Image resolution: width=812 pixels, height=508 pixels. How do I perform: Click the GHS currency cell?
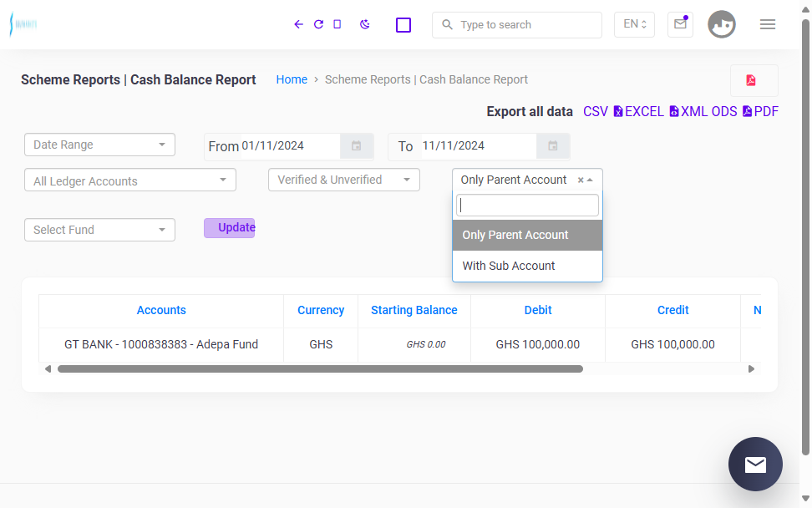click(321, 345)
